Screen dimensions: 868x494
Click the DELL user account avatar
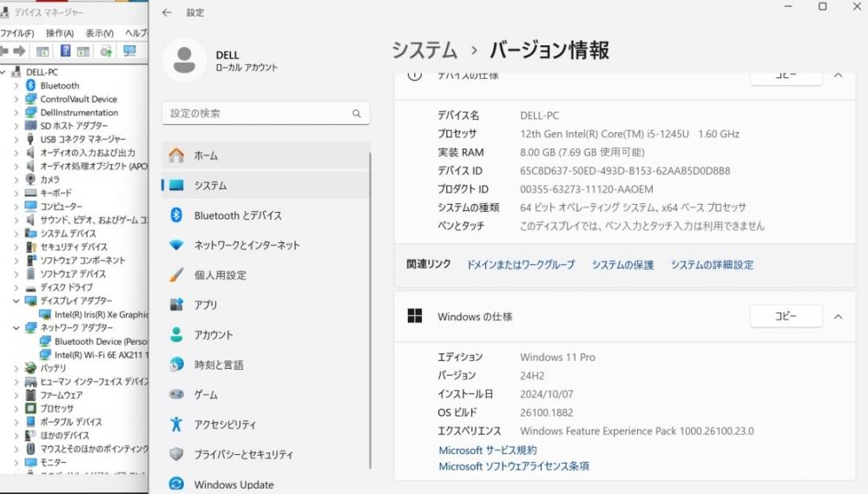(x=184, y=60)
